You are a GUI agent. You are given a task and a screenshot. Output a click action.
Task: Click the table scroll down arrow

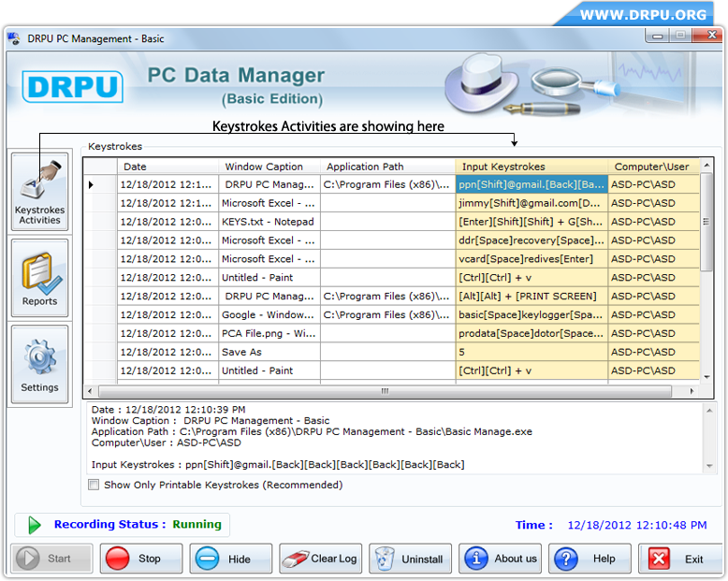point(706,377)
